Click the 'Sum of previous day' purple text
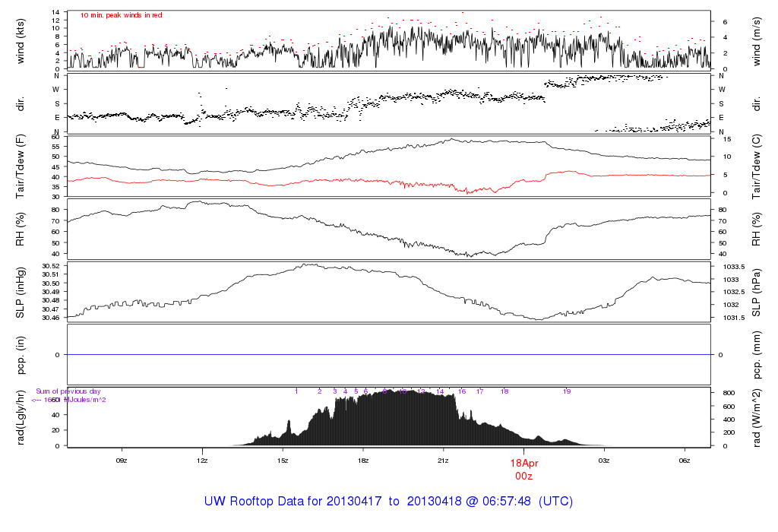The width and height of the screenshot is (778, 532). 68,391
